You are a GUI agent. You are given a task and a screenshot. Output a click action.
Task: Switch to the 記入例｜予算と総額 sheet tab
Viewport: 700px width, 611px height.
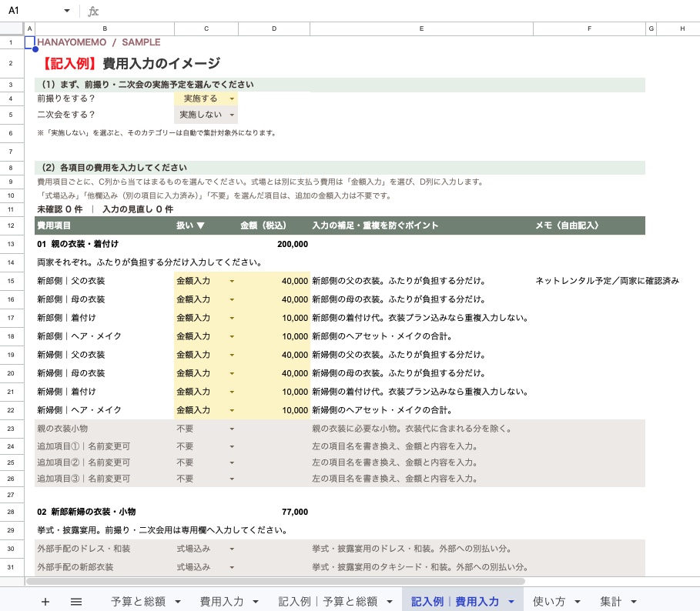(328, 602)
